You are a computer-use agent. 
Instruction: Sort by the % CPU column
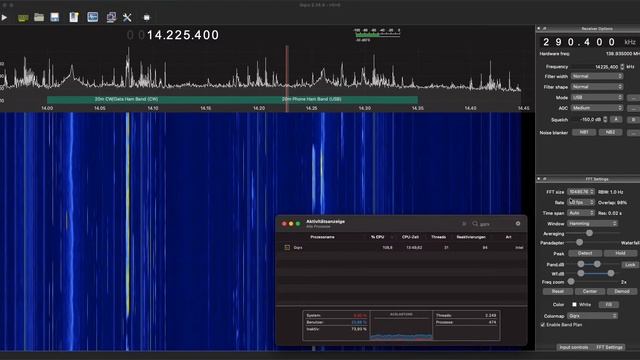(x=377, y=237)
